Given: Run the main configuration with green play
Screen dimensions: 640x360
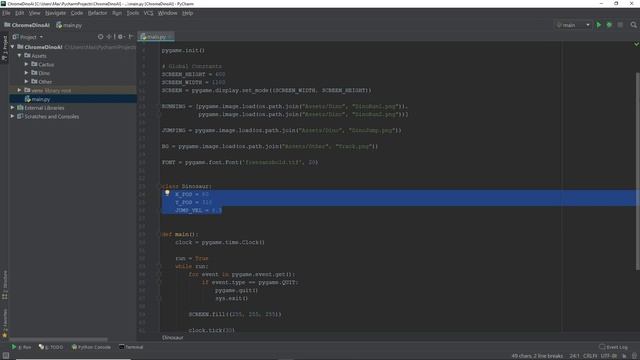Looking at the screenshot, I should click(599, 25).
